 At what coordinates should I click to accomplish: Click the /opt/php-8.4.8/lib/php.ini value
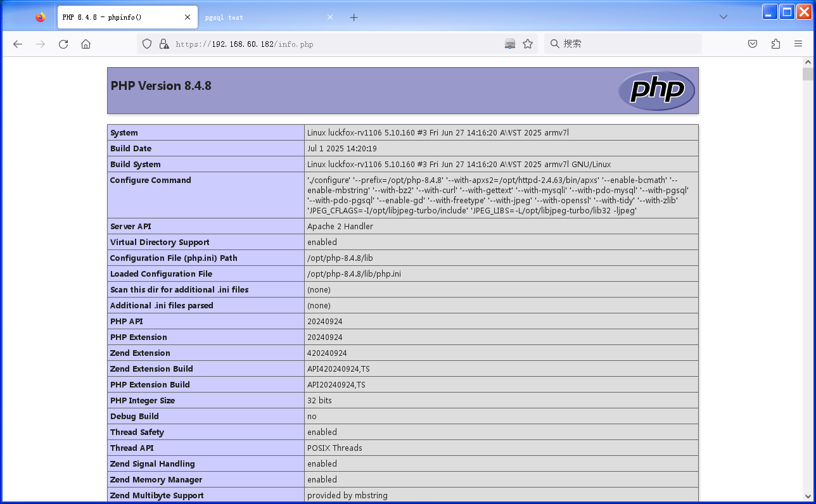click(354, 274)
